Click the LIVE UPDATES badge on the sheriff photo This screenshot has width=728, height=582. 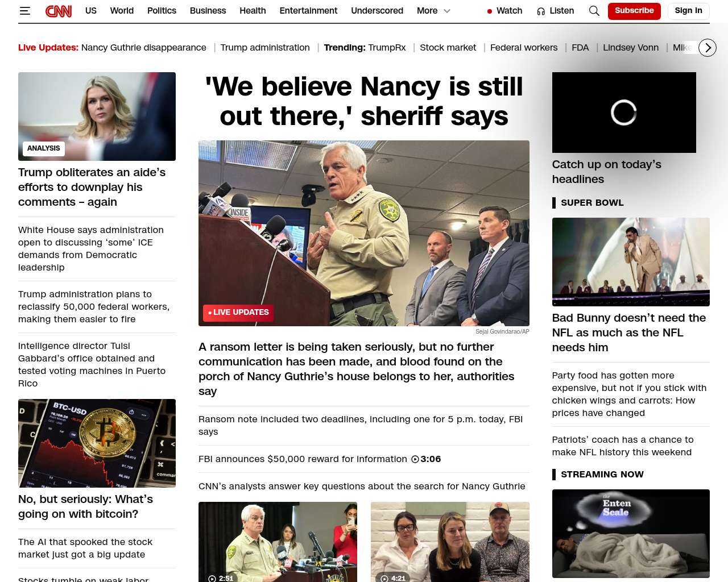click(238, 313)
